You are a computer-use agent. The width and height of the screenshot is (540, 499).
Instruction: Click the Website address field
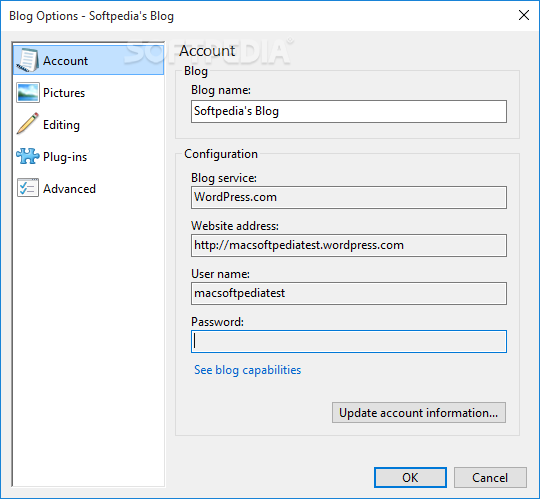[x=349, y=245]
